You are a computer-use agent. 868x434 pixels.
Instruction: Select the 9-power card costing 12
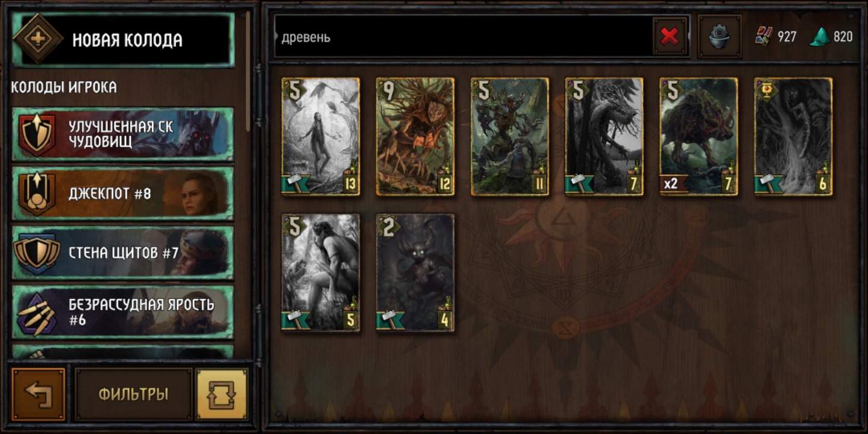pyautogui.click(x=415, y=136)
